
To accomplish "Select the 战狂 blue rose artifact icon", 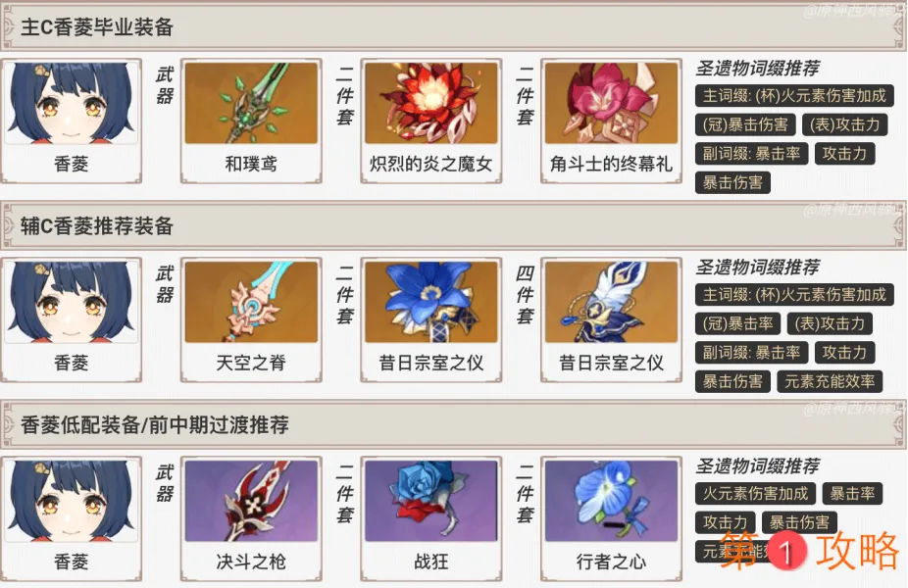I will [x=430, y=501].
